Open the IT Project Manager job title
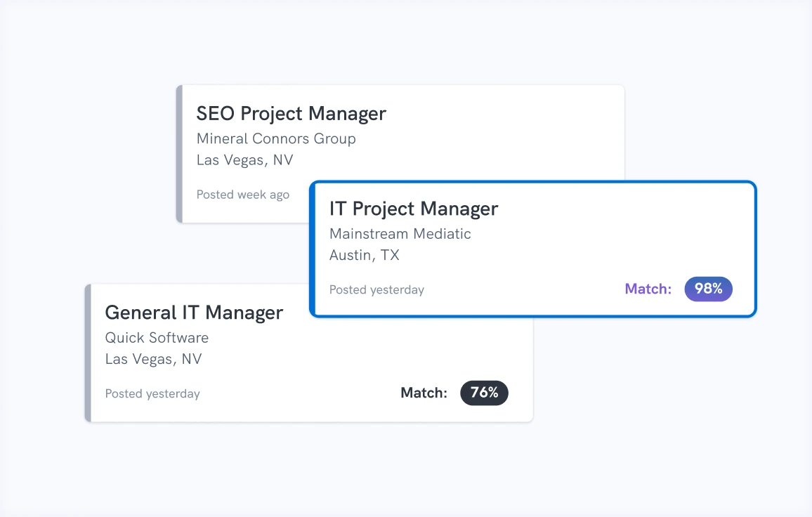 click(413, 209)
